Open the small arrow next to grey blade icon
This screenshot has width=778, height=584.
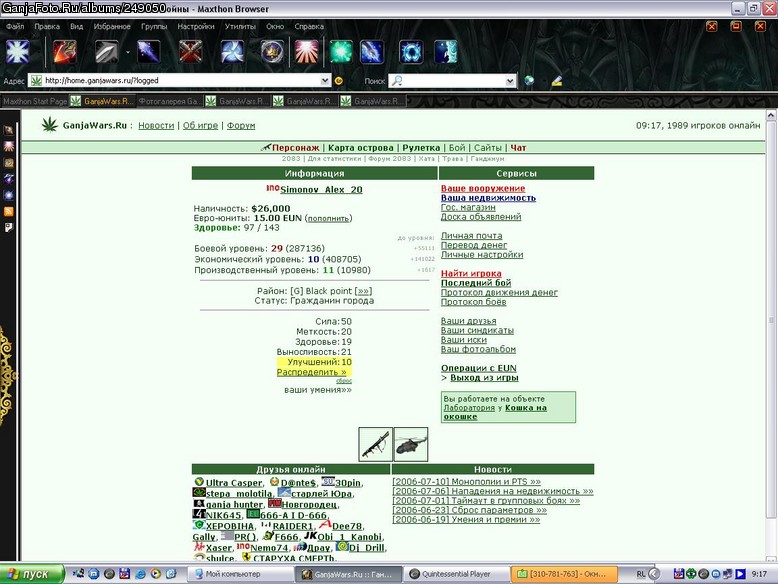pyautogui.click(x=127, y=52)
